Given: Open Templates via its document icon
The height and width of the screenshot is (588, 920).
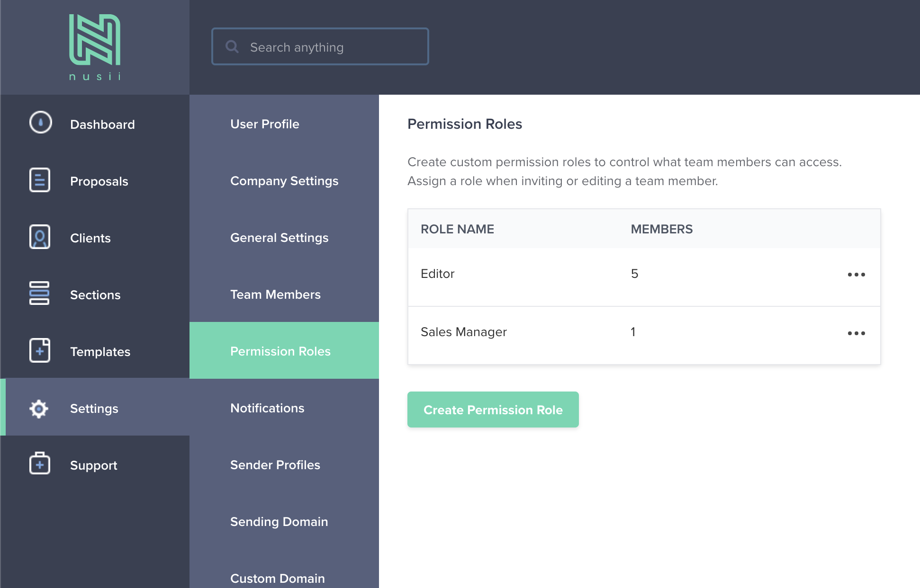Looking at the screenshot, I should point(40,351).
